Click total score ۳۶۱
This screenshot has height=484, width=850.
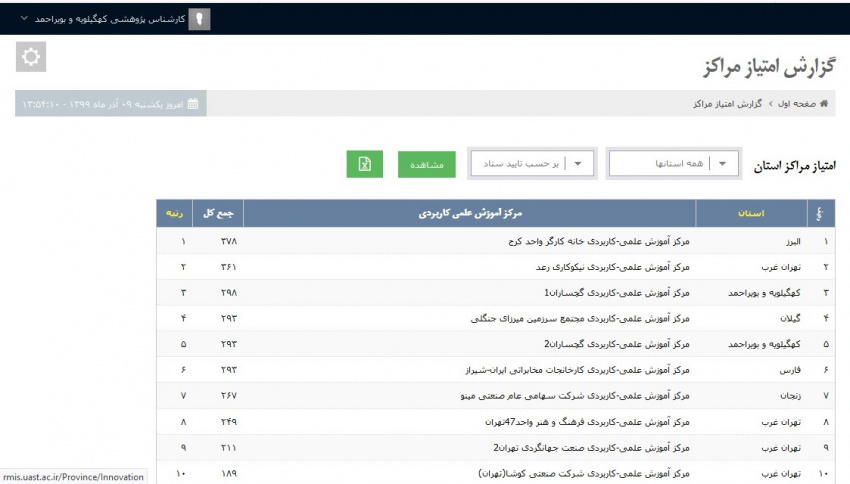point(229,267)
